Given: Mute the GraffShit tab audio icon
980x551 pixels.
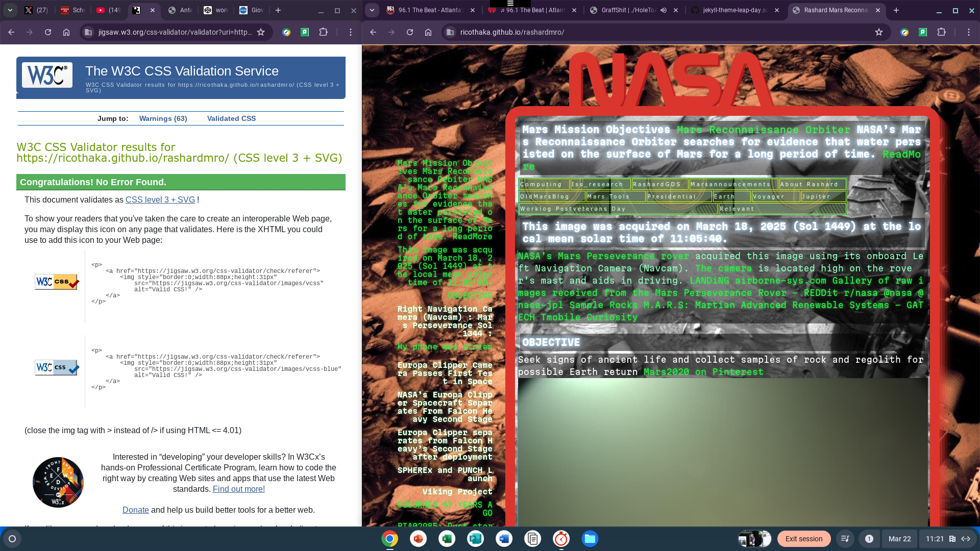Looking at the screenshot, I should pos(664,10).
